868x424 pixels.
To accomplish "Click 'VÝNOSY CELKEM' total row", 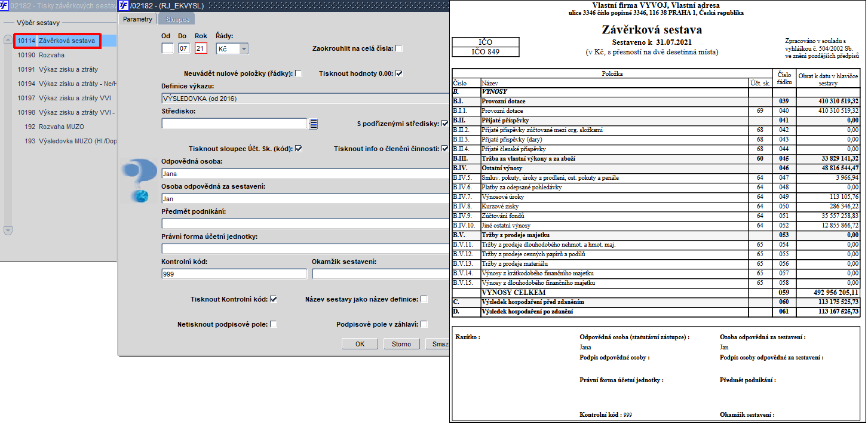I will tap(656, 293).
